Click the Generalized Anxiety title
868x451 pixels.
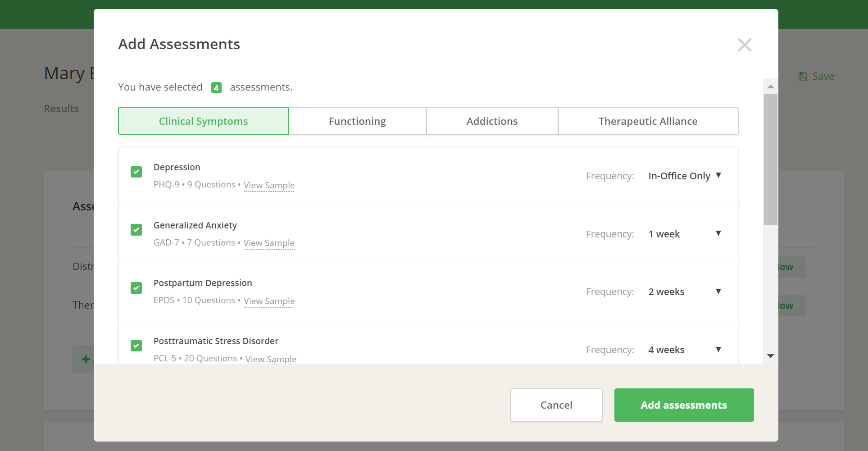(195, 225)
